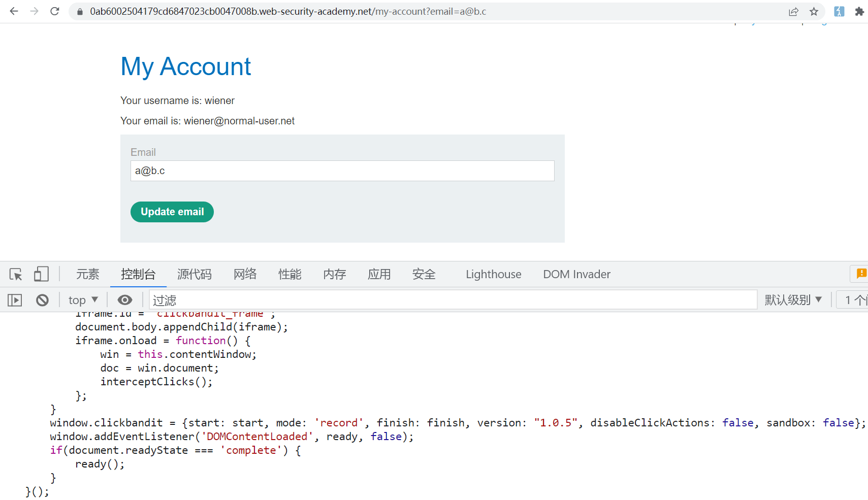Image resolution: width=868 pixels, height=500 pixels.
Task: Open the 默认级别 log level dropdown
Action: pyautogui.click(x=793, y=300)
